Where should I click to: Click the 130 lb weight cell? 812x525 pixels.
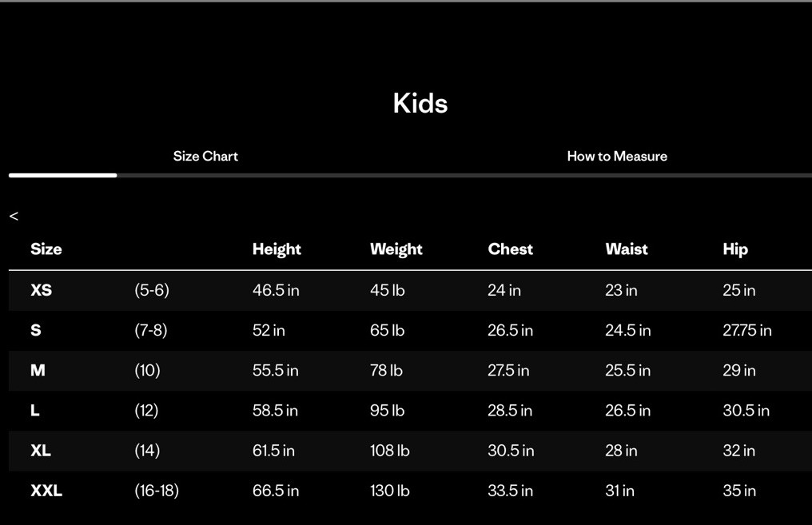click(389, 491)
